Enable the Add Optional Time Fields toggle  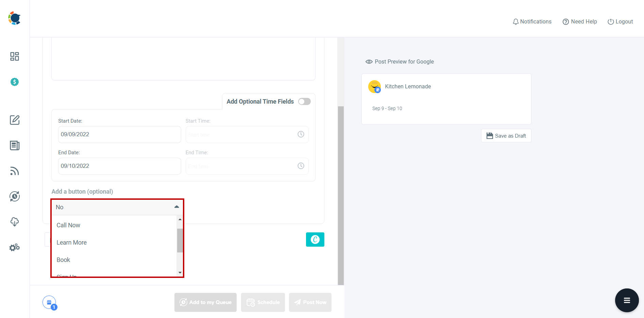pyautogui.click(x=304, y=101)
